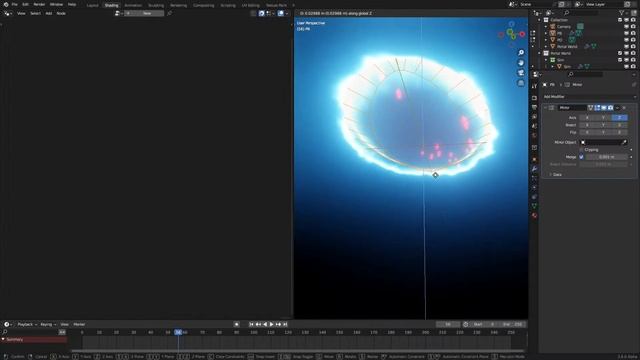Click Mirror Object eyedropper icon

click(x=624, y=142)
